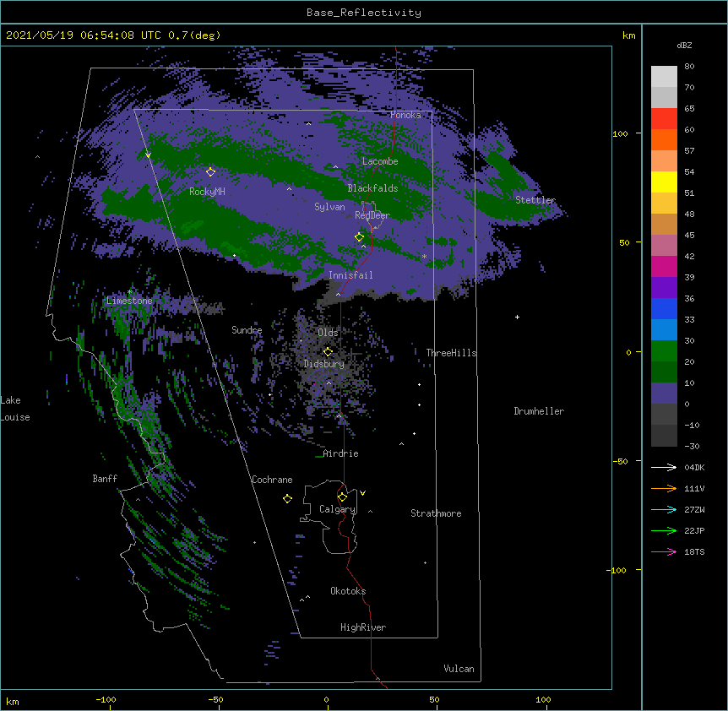The image size is (728, 711).
Task: Click the Didsbury label
Action: [x=324, y=364]
